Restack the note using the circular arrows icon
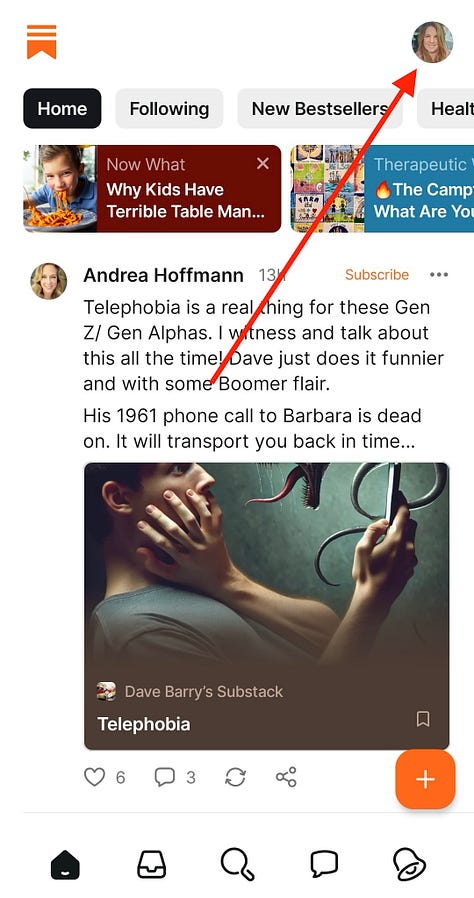The height and width of the screenshot is (898, 474). coord(235,777)
